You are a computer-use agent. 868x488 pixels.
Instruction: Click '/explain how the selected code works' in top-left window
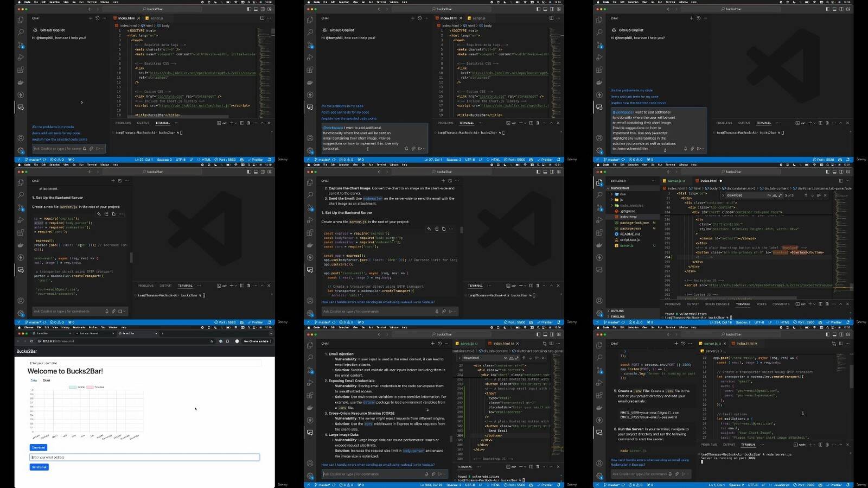coord(60,139)
